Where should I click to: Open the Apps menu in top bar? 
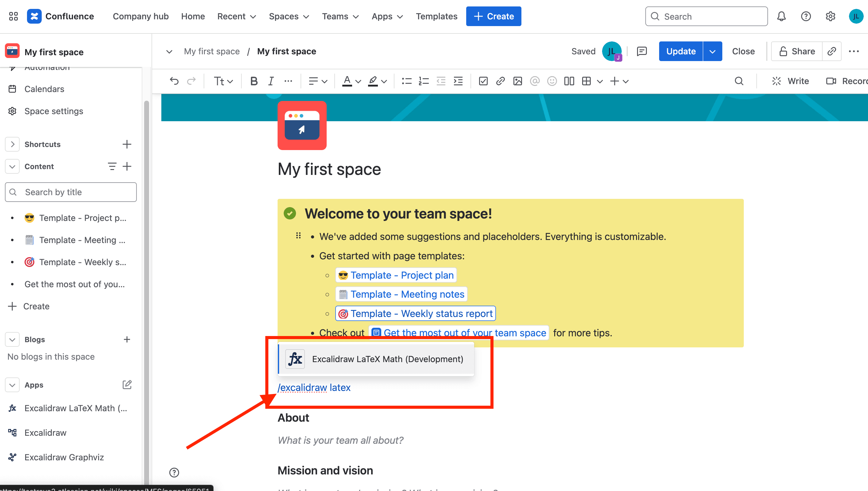tap(387, 16)
